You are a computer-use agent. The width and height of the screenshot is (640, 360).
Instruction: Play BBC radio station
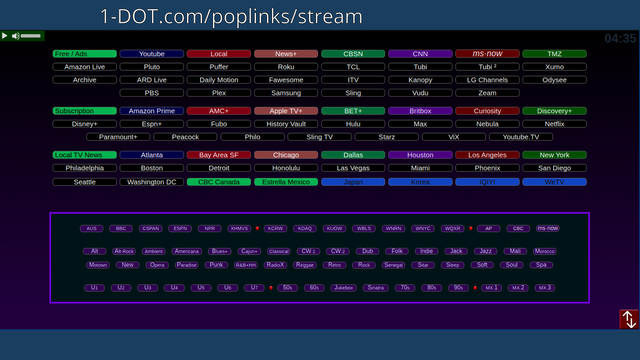pyautogui.click(x=121, y=229)
